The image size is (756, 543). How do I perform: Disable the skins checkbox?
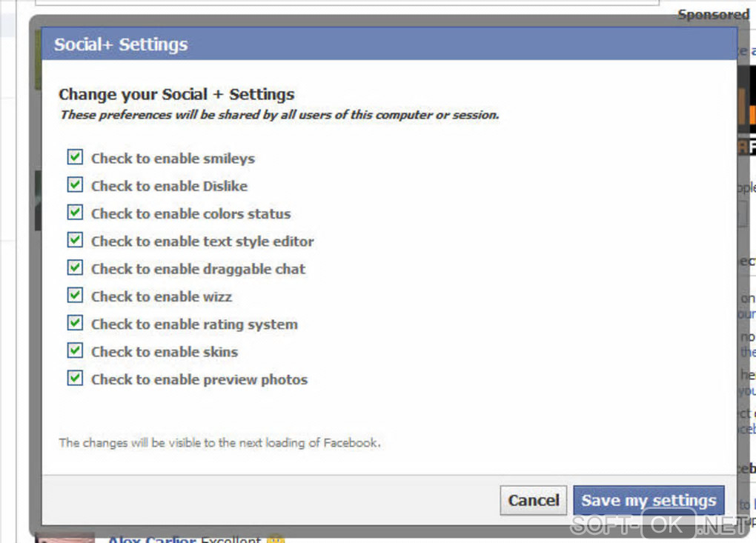click(75, 350)
